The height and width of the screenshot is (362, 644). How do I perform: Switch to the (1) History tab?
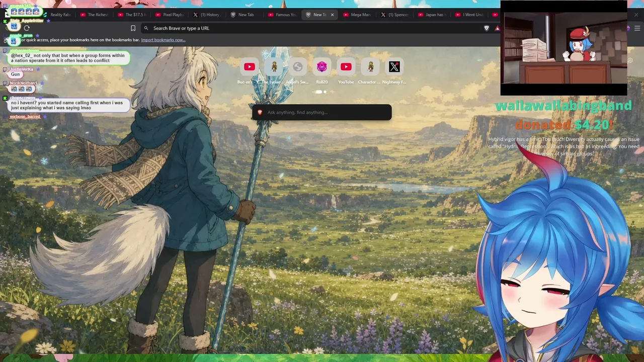207,15
